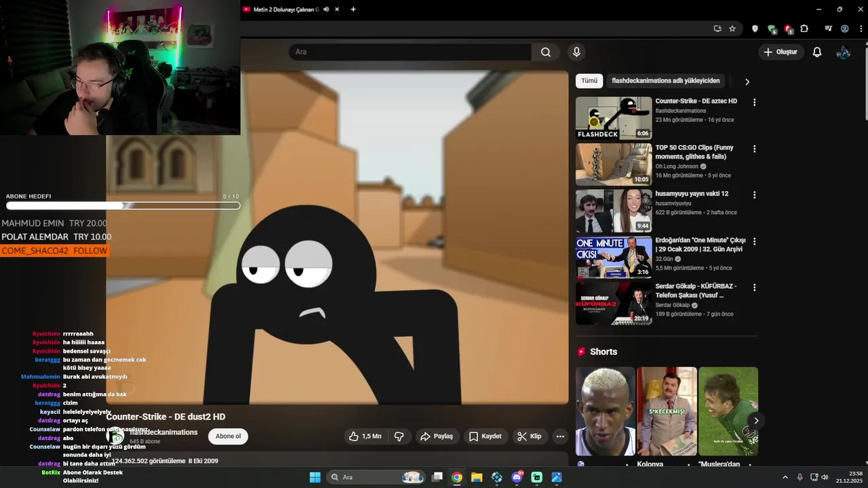
Task: Open YouTube account avatar menu
Action: (x=844, y=52)
